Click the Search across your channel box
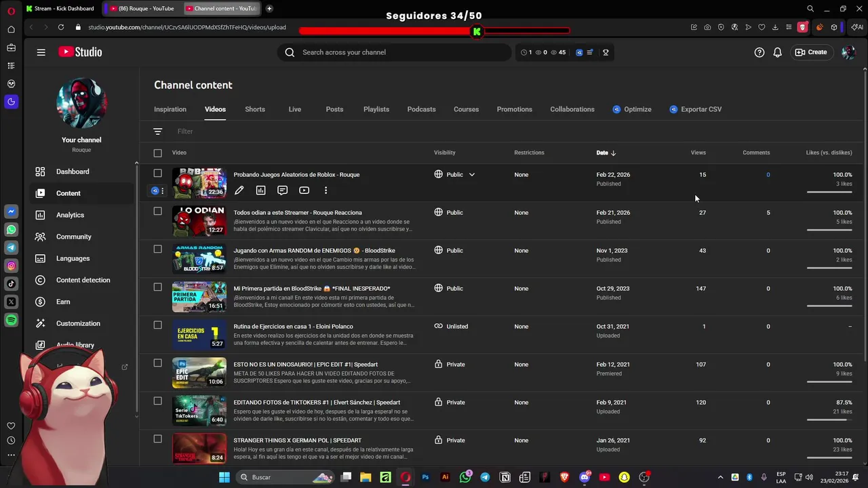 [x=394, y=52]
